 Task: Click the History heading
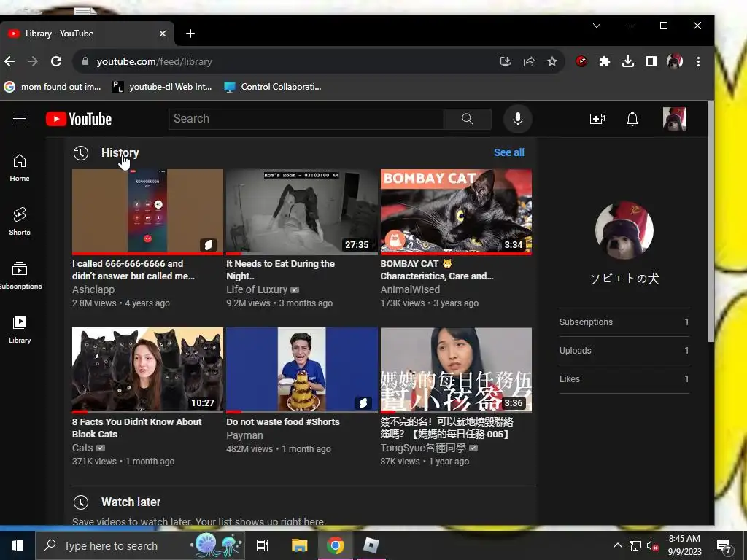point(120,152)
